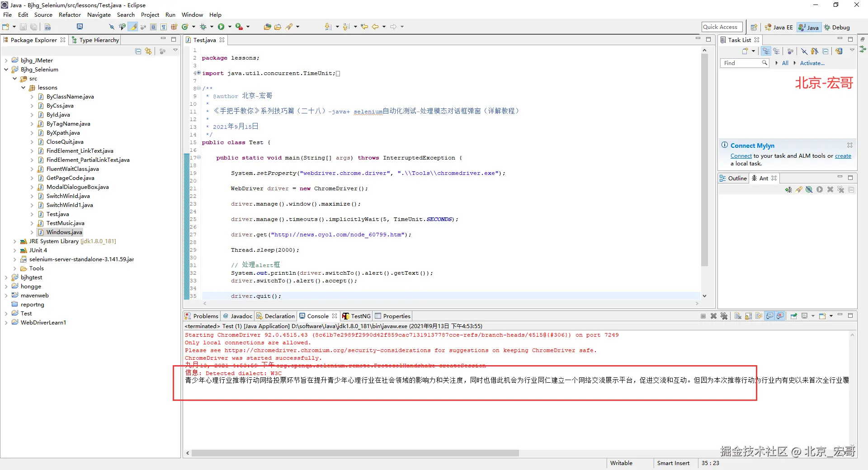Open the Type Hierarchy tab

[x=95, y=40]
